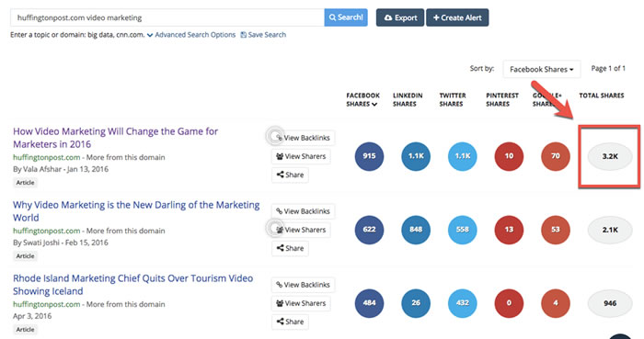Click huffingtonpost.com link under the Swati Joshi article
644x339 pixels.
[x=46, y=231]
